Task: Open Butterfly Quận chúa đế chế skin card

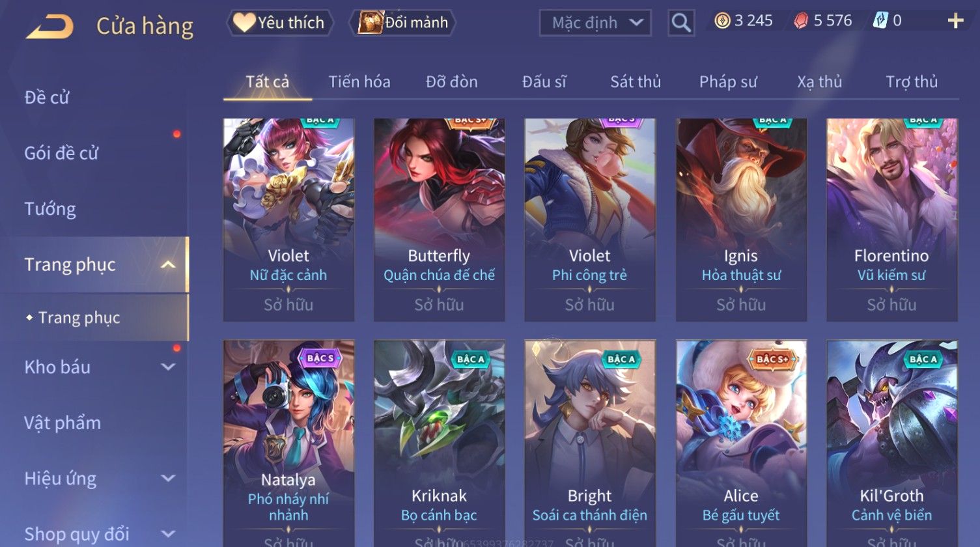Action: pyautogui.click(x=440, y=219)
